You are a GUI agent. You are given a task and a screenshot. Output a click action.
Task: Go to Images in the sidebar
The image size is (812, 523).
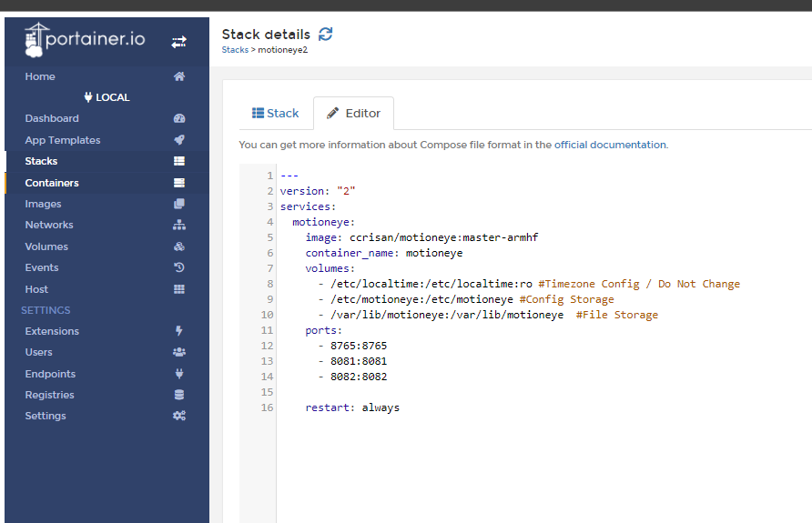coord(44,204)
